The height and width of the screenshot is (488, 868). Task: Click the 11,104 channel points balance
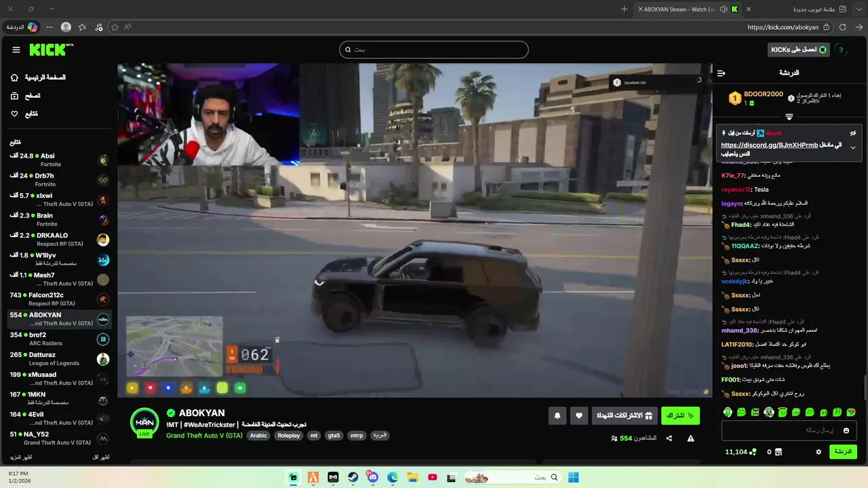point(740,452)
